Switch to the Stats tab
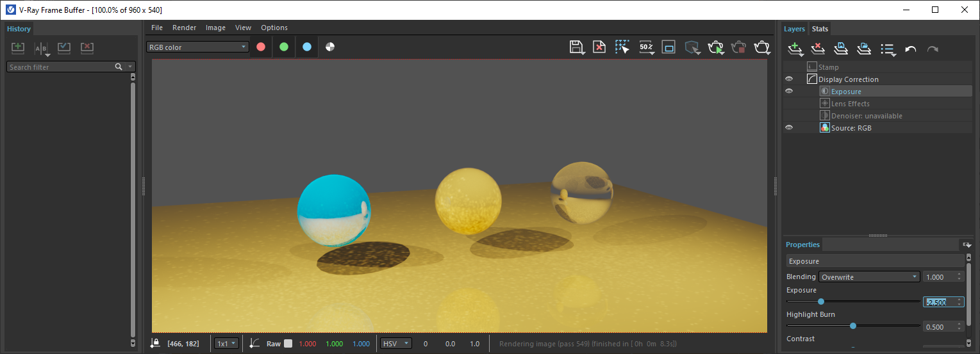 (820, 29)
